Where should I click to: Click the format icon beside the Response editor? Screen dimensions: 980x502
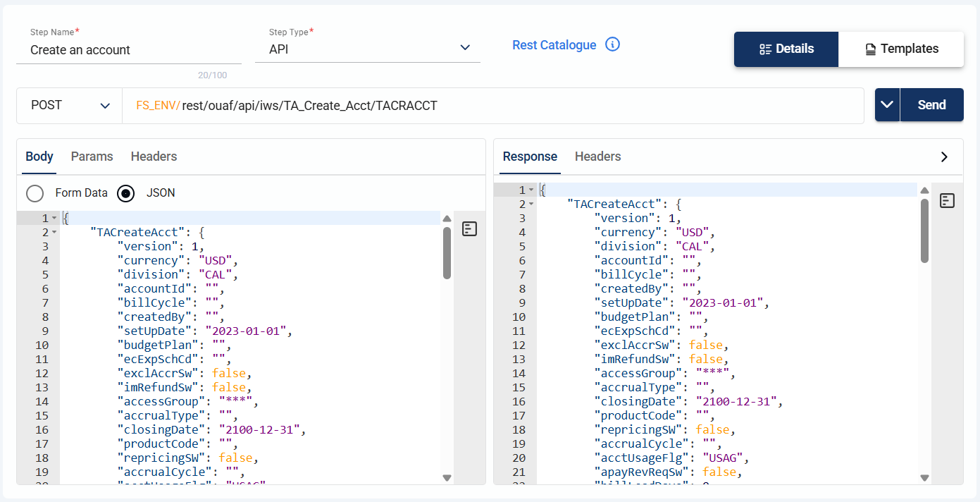pos(948,201)
